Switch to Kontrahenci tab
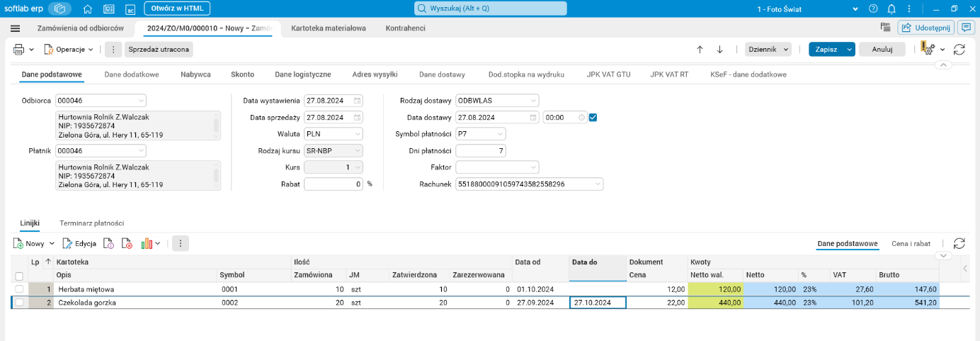980x341 pixels. [x=406, y=28]
